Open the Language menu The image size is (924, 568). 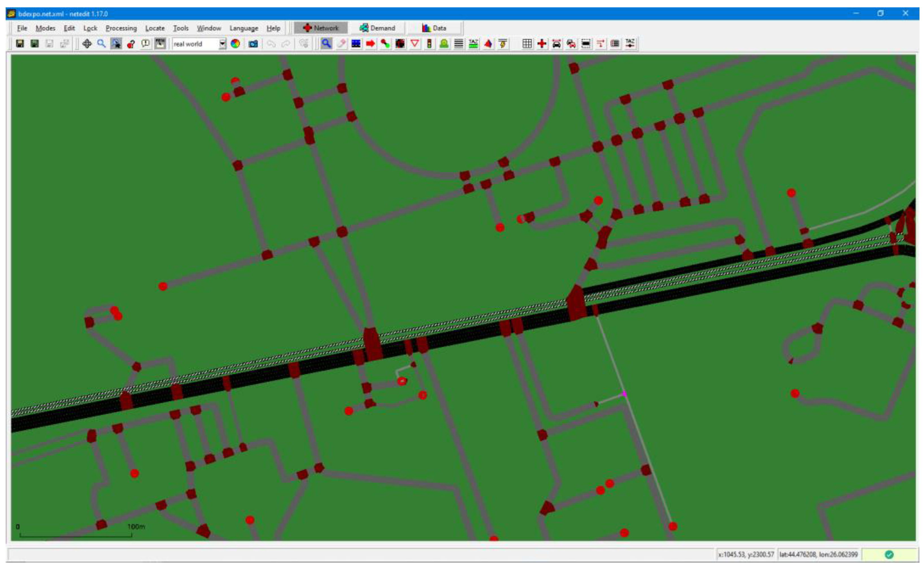click(244, 28)
